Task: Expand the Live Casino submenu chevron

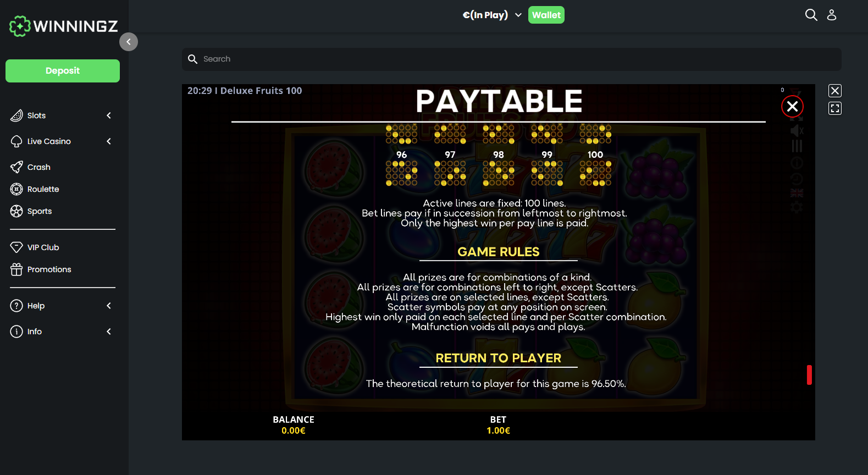Action: coord(109,141)
